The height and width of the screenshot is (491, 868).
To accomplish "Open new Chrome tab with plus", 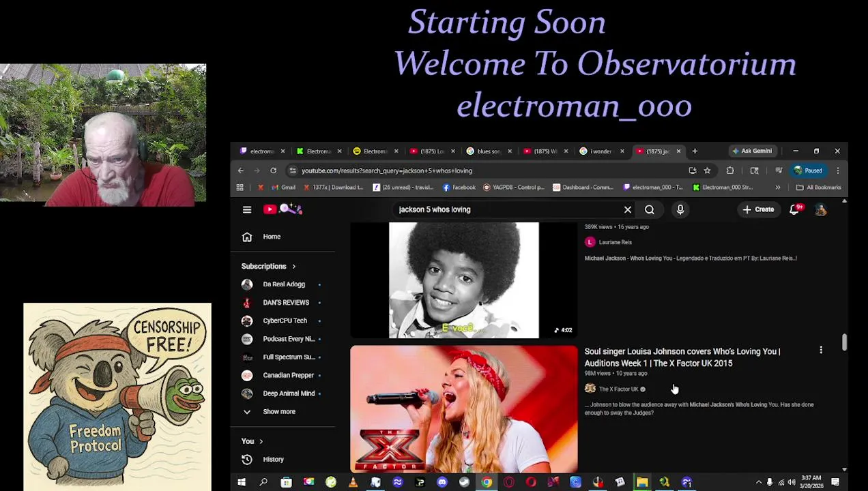I will point(695,151).
